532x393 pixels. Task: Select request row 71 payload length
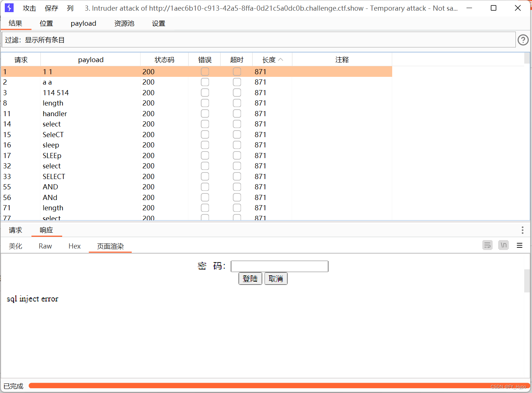click(x=197, y=208)
